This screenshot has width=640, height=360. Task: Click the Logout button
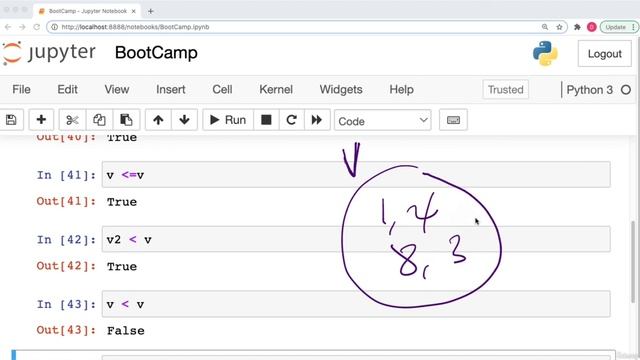pos(604,54)
